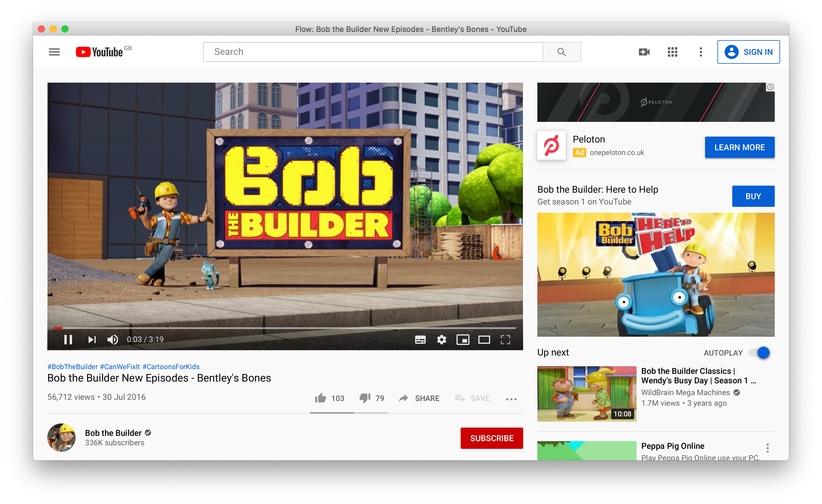Open header settings three-dot menu

click(701, 52)
